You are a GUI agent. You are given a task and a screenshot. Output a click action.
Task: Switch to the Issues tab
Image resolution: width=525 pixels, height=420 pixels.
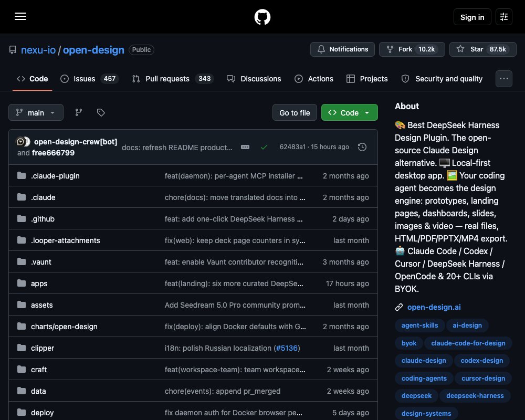coord(89,79)
